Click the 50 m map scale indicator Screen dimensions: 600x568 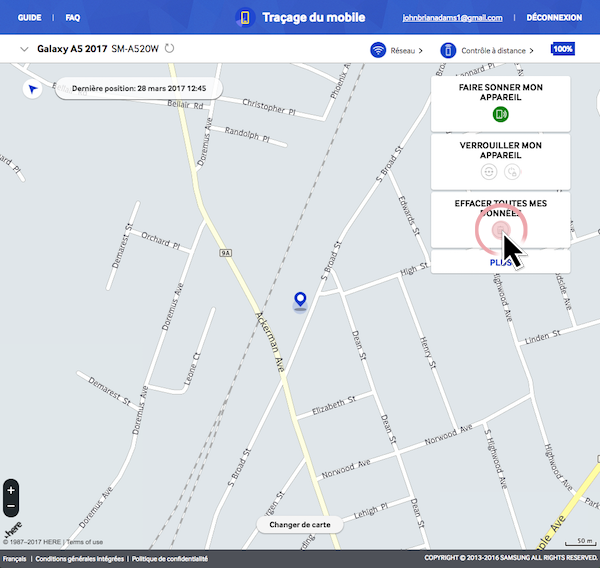(x=581, y=542)
